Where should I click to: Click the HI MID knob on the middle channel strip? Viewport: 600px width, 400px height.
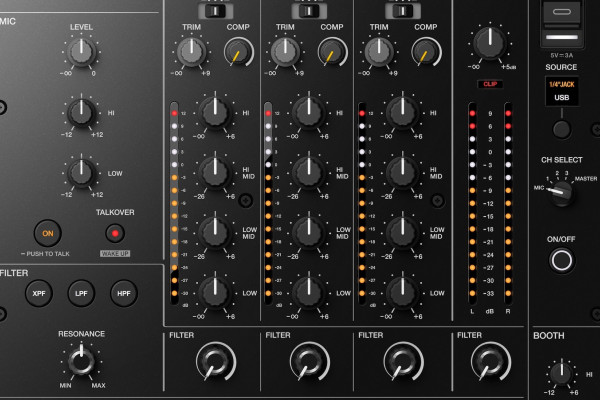coord(309,173)
